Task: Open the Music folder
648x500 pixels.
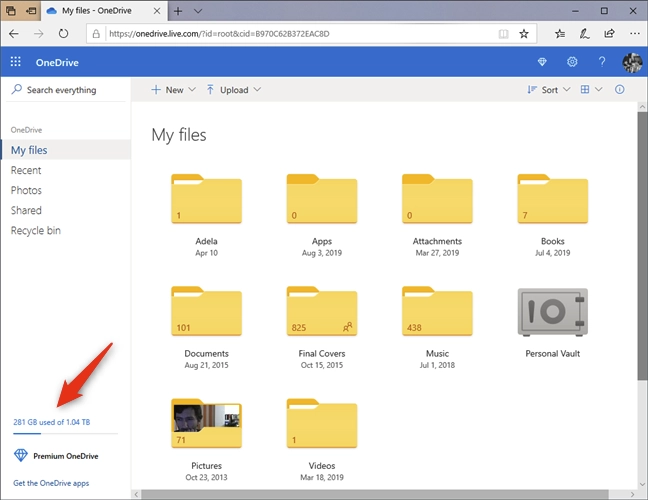Action: [437, 311]
